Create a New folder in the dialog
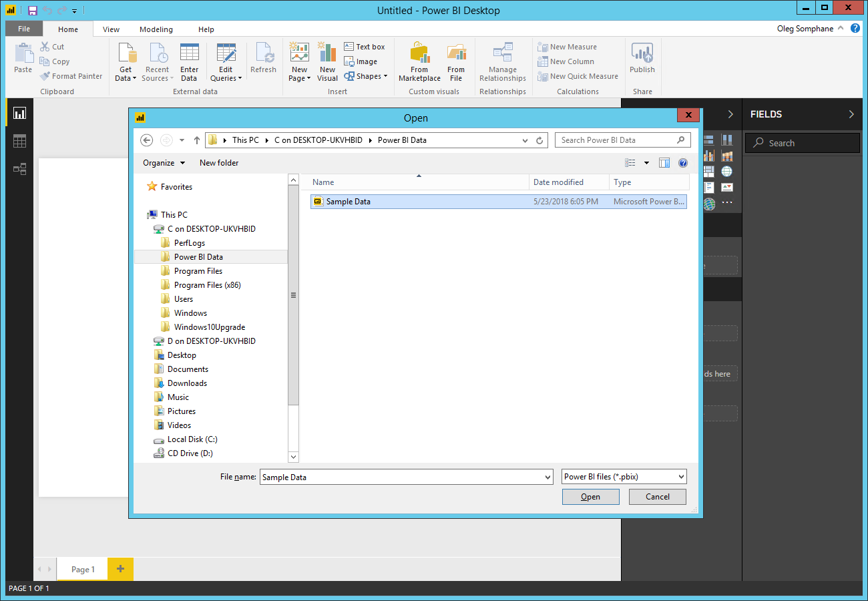The width and height of the screenshot is (868, 601). (219, 162)
